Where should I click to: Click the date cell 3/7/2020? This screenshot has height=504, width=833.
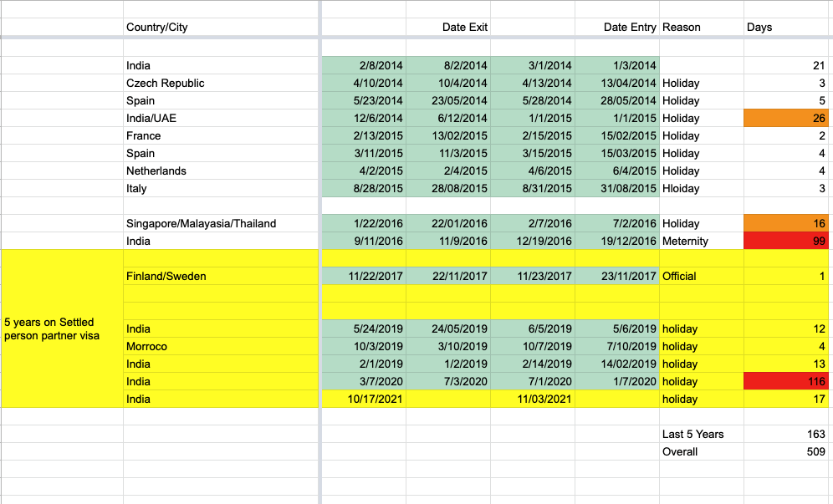364,381
